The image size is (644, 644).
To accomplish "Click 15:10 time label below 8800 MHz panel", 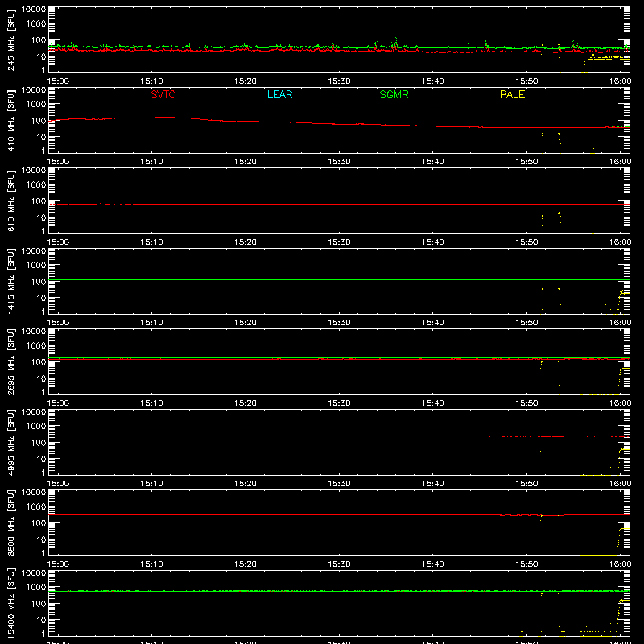I will coord(151,564).
